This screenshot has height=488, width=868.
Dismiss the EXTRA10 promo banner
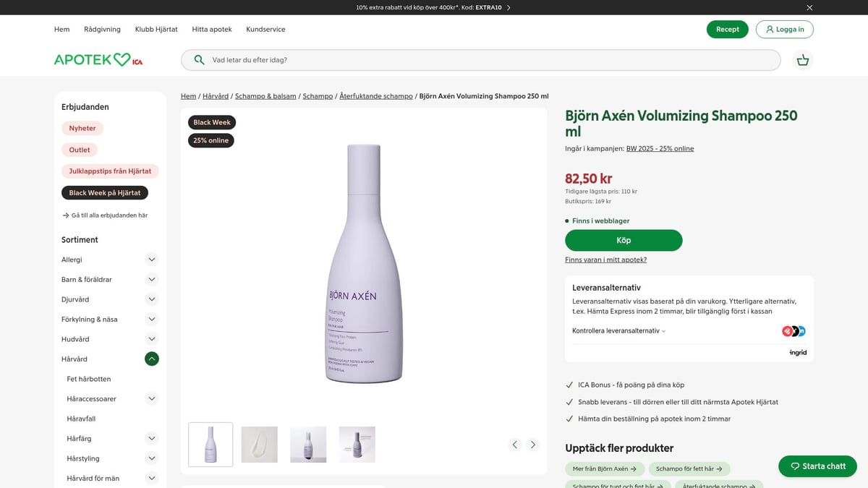tap(809, 7)
